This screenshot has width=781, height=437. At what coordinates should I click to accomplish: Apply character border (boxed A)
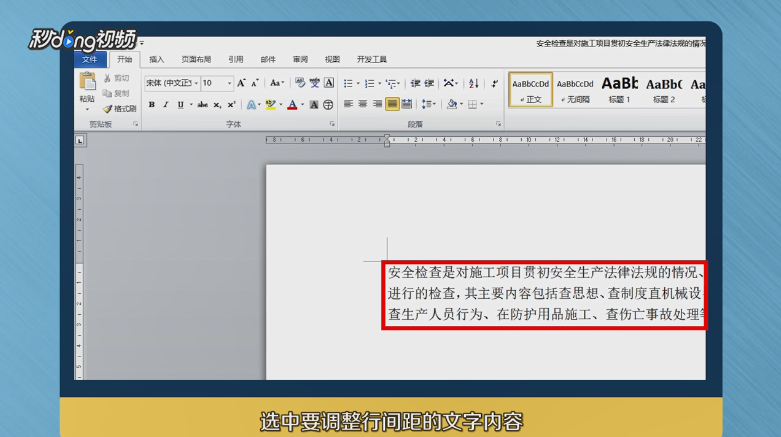click(x=329, y=83)
